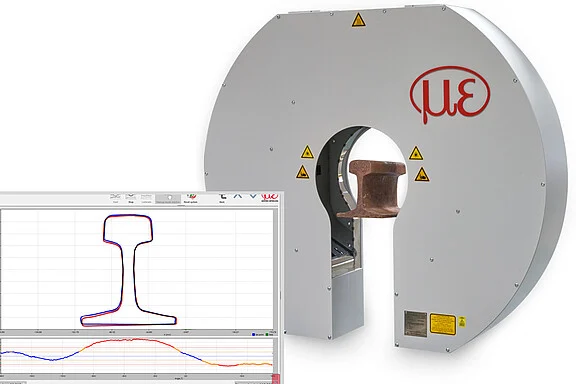Click the blue down-arrow chevron icon

(x=253, y=196)
